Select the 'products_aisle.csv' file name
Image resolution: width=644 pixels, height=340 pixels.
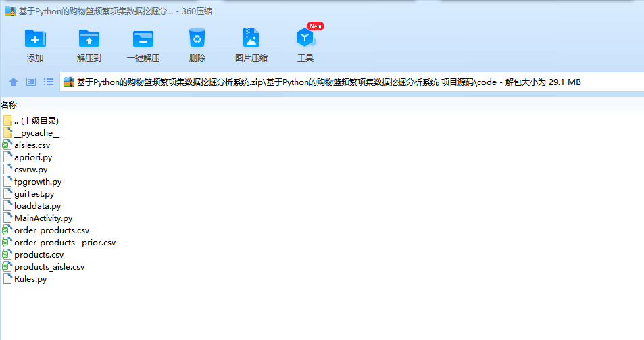[49, 267]
